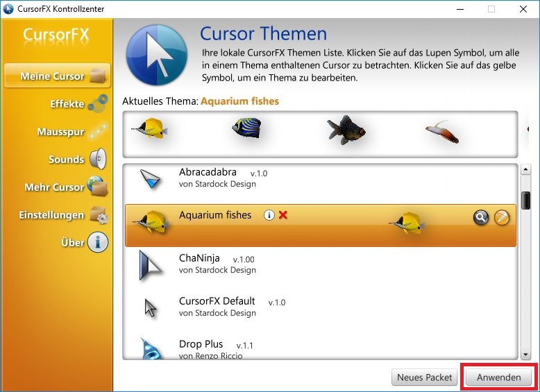This screenshot has width=540, height=392.
Task: Minimize the CursorFX Kontrollzenter window
Action: tap(459, 9)
